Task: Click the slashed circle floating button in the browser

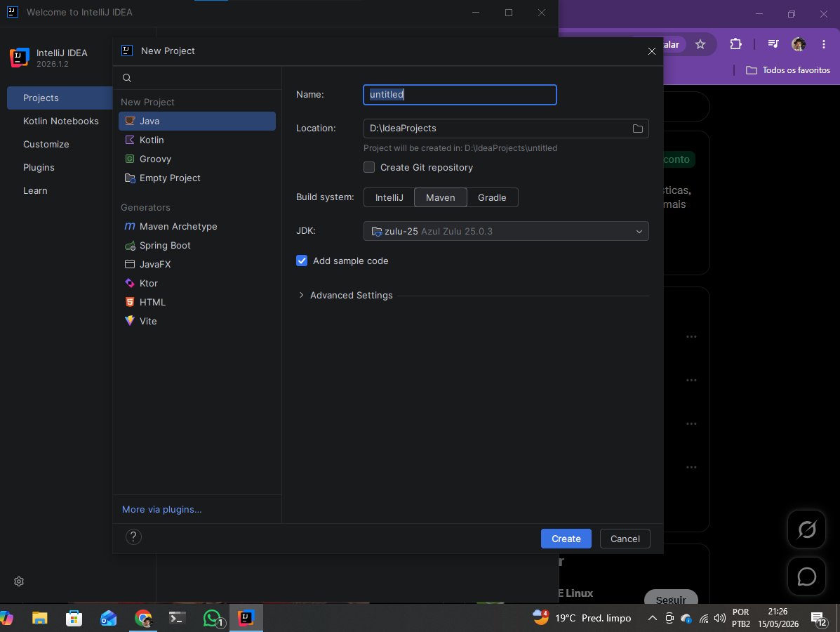Action: [x=806, y=529]
